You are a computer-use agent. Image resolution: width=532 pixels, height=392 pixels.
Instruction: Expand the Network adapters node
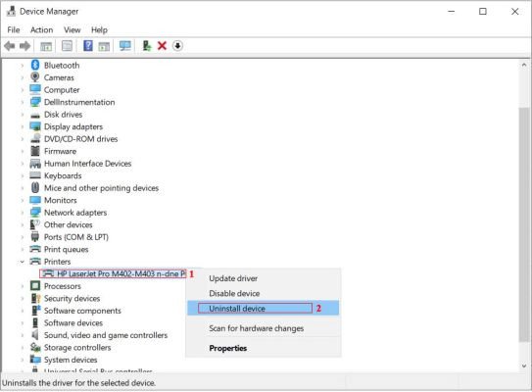coord(23,213)
